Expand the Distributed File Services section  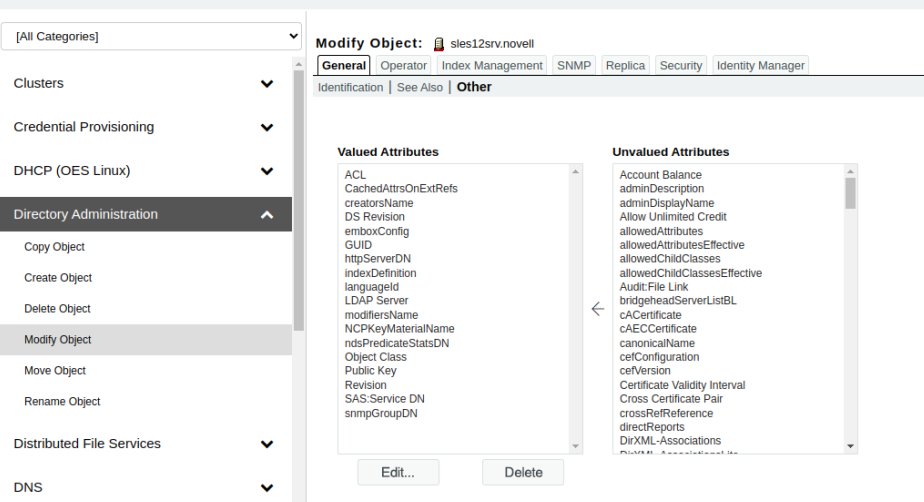(266, 444)
